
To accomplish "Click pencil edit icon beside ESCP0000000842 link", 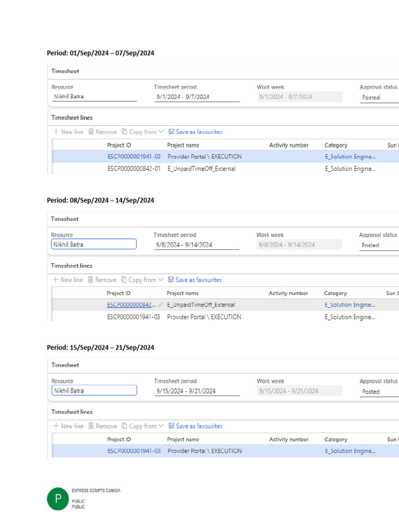I will [x=161, y=305].
